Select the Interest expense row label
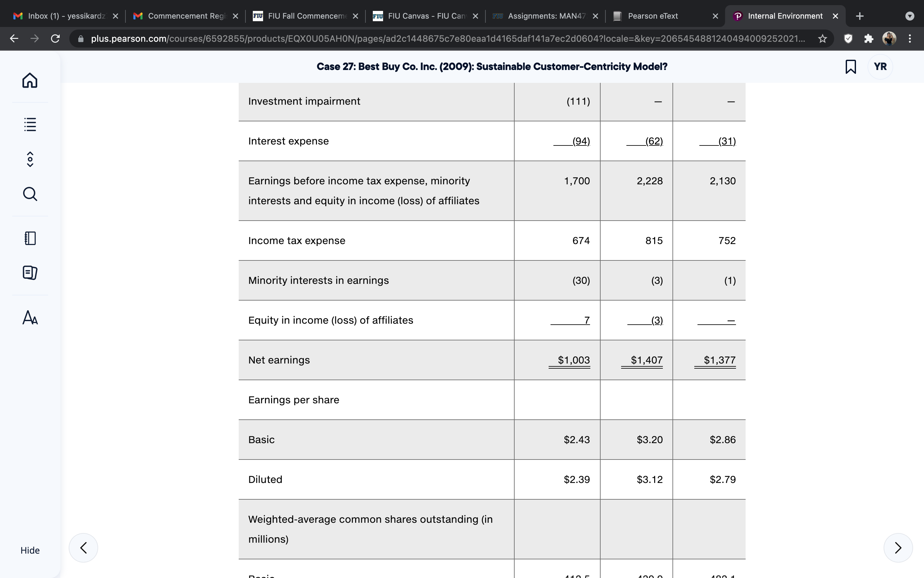 [x=289, y=141]
